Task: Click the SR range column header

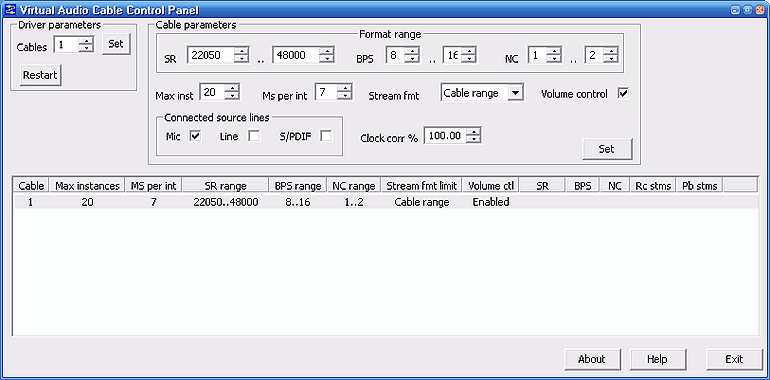Action: pos(226,186)
